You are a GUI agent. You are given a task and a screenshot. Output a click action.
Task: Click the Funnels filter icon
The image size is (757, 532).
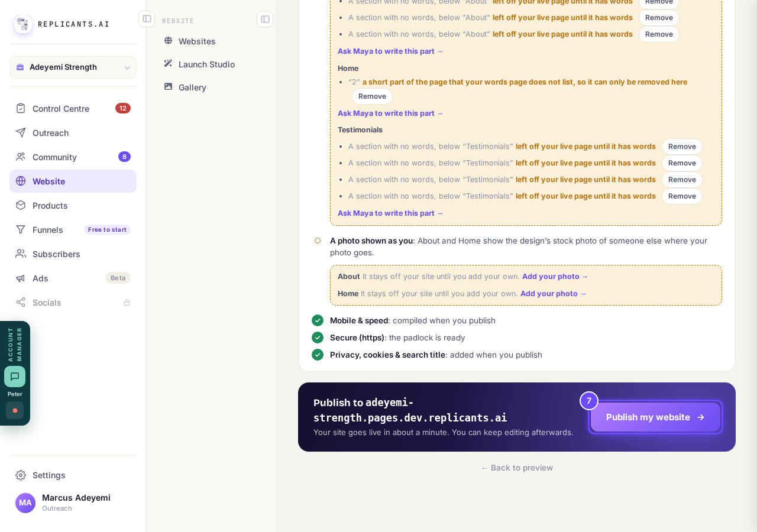(21, 229)
